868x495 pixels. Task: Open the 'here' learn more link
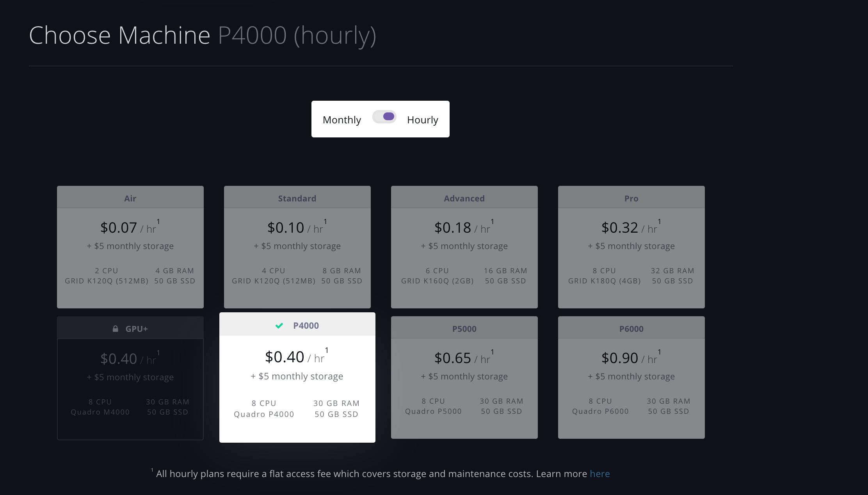pyautogui.click(x=599, y=474)
